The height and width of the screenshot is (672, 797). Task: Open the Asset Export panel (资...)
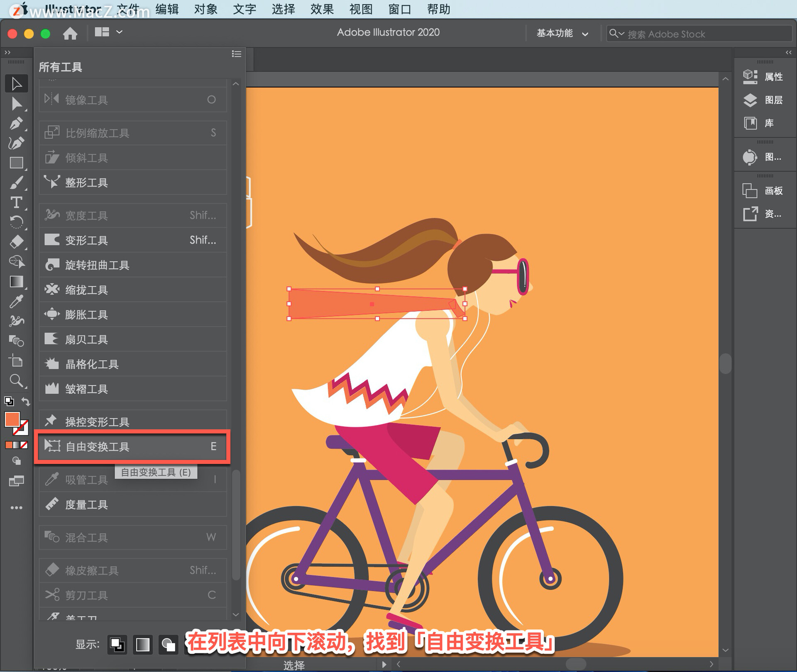pyautogui.click(x=763, y=214)
